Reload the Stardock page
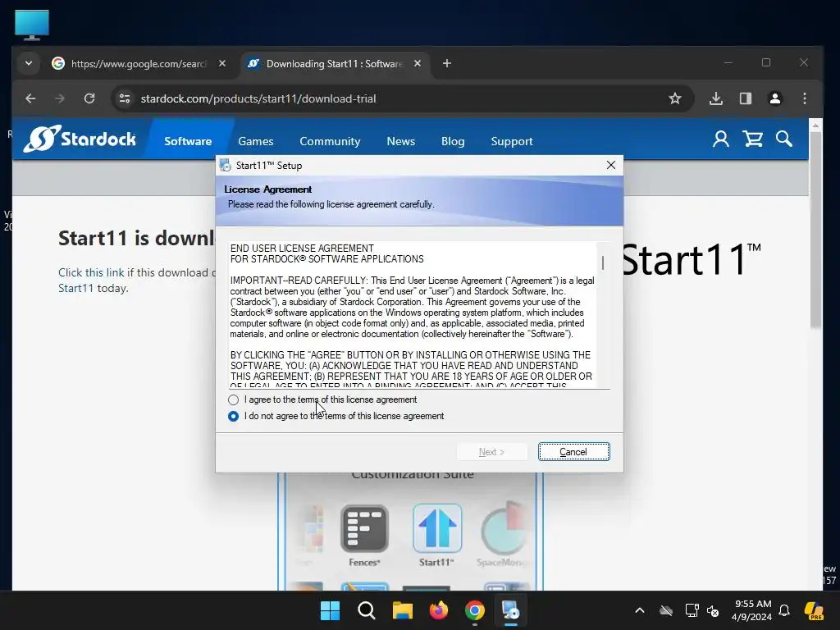 pyautogui.click(x=89, y=98)
